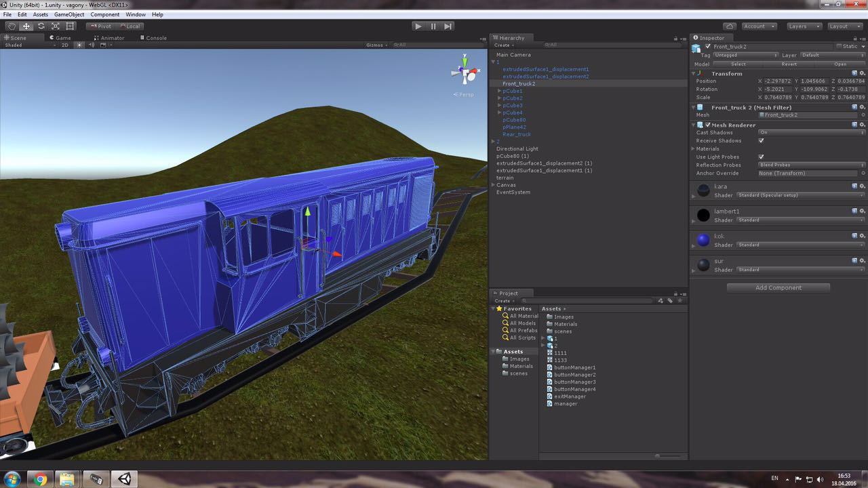
Task: Uncheck Receive Shadows checkbox
Action: [x=761, y=141]
